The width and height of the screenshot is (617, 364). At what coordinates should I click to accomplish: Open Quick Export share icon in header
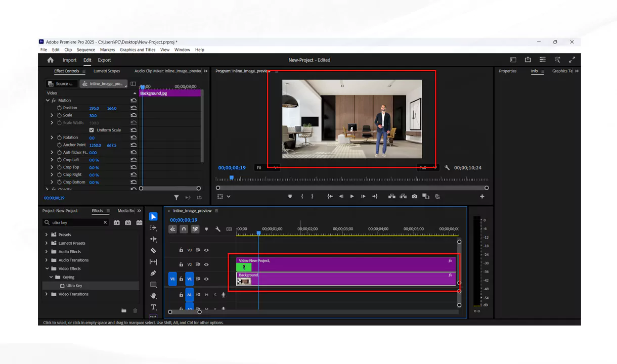[x=527, y=60]
